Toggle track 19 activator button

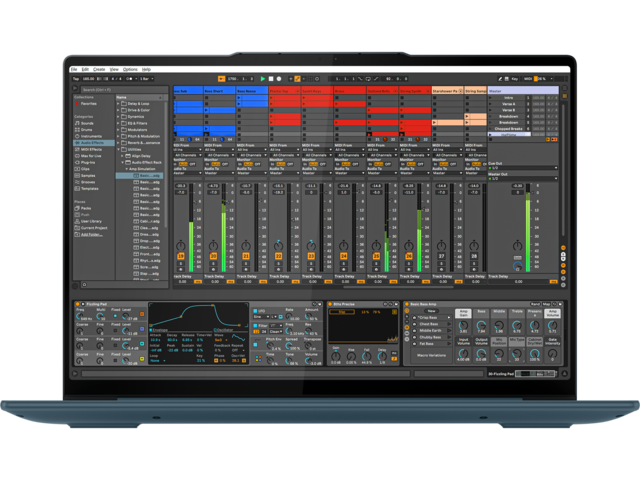tap(181, 256)
